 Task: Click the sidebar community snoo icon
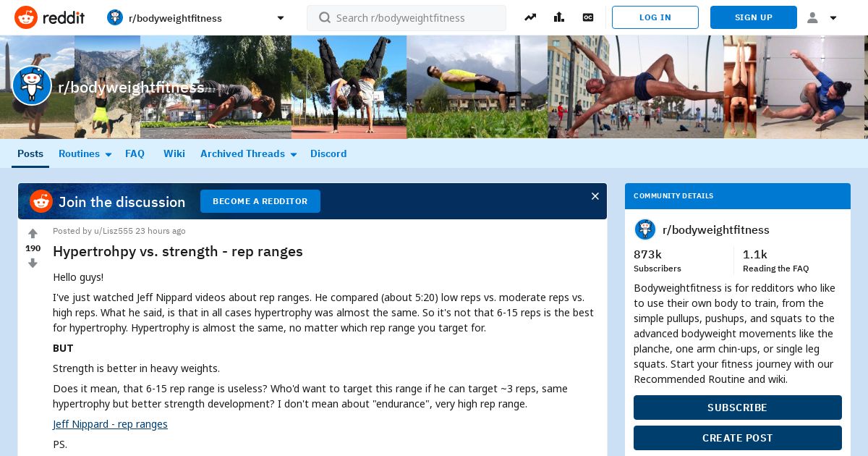pos(645,229)
